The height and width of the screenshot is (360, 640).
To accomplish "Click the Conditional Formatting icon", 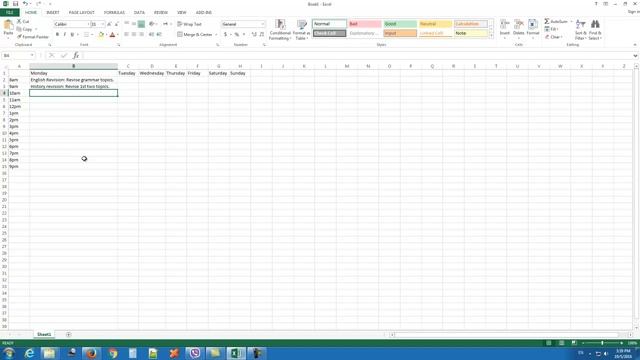I will [x=280, y=24].
